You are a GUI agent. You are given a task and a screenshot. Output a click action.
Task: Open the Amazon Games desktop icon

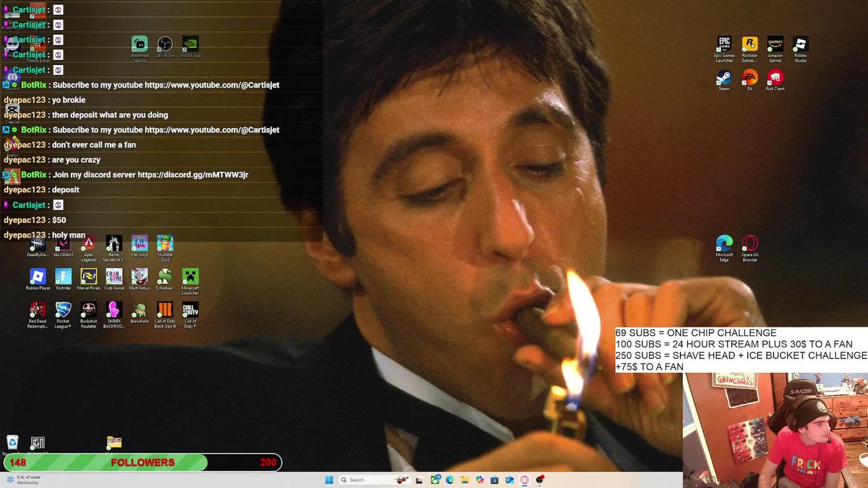(x=775, y=49)
